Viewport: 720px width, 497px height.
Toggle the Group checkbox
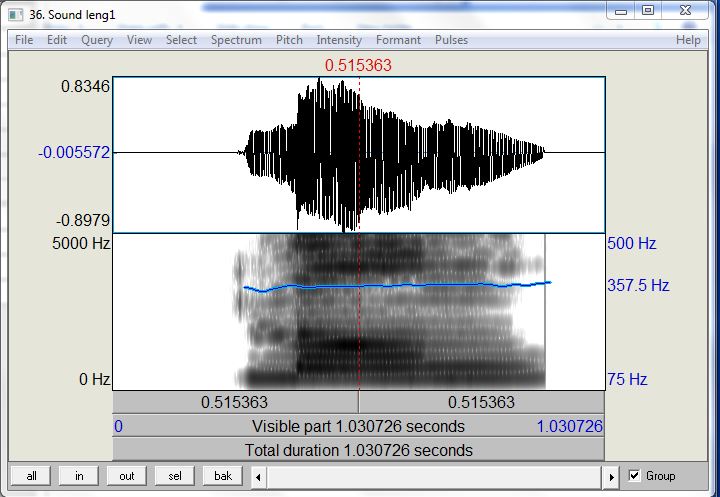[x=635, y=475]
